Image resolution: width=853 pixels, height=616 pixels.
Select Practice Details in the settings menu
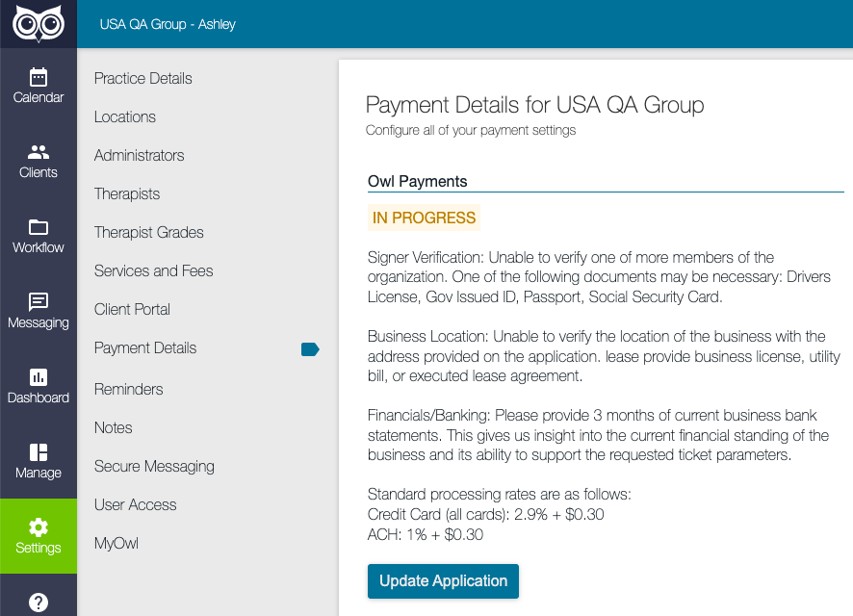click(143, 78)
